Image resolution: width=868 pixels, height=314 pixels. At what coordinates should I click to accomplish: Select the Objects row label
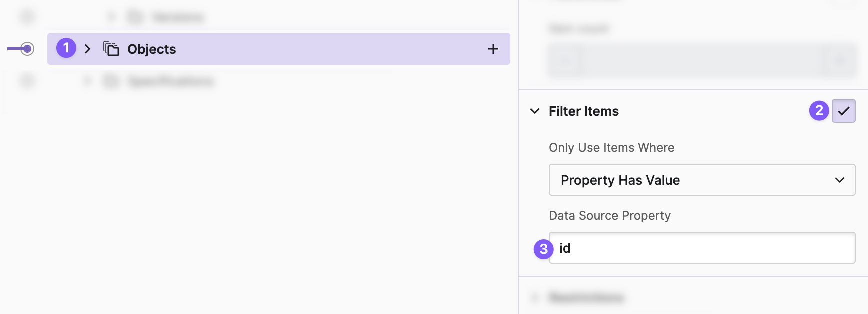pyautogui.click(x=151, y=49)
